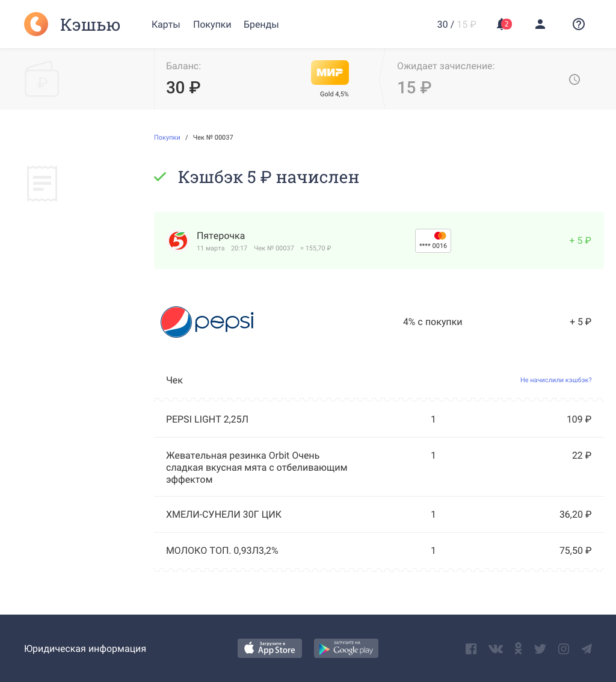Select the gold МИР card icon

tap(330, 73)
